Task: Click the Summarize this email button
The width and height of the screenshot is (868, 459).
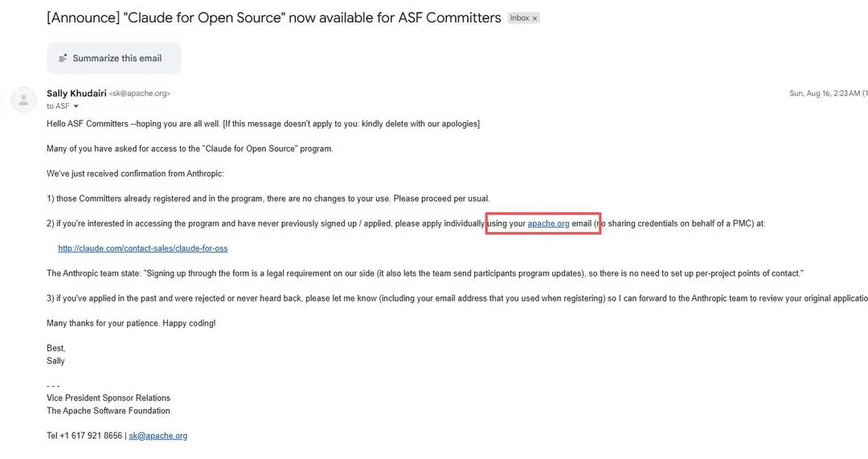Action: pos(113,58)
